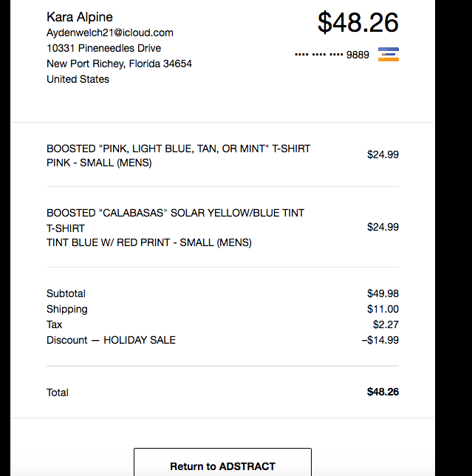Click the Calabasas item's $24.99 price
Screen dimensions: 472x476
pos(383,227)
